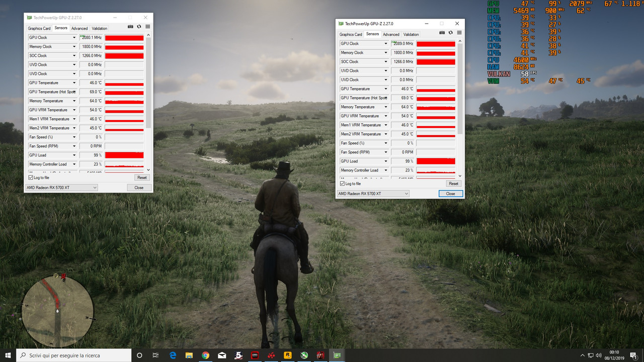Launch Microsoft Edge from taskbar
This screenshot has height=362, width=644.
(x=173, y=355)
